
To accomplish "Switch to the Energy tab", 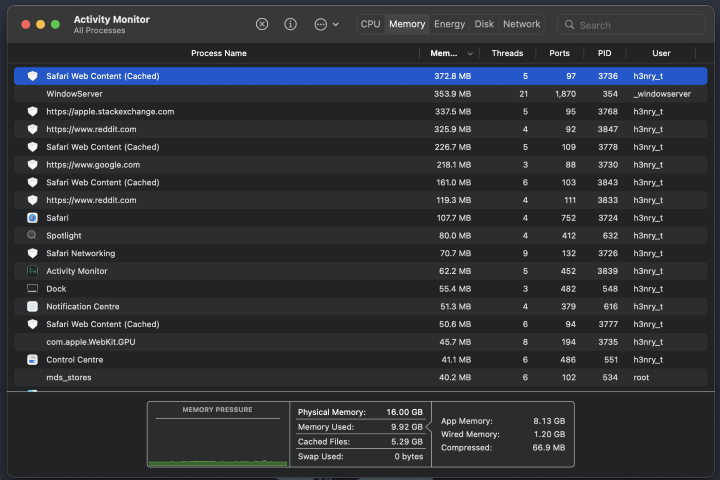I will click(449, 24).
